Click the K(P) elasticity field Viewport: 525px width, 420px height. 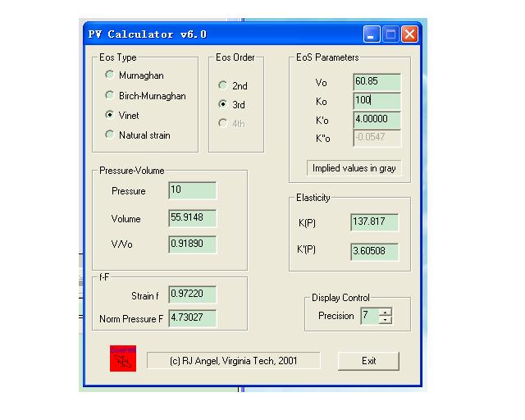374,222
